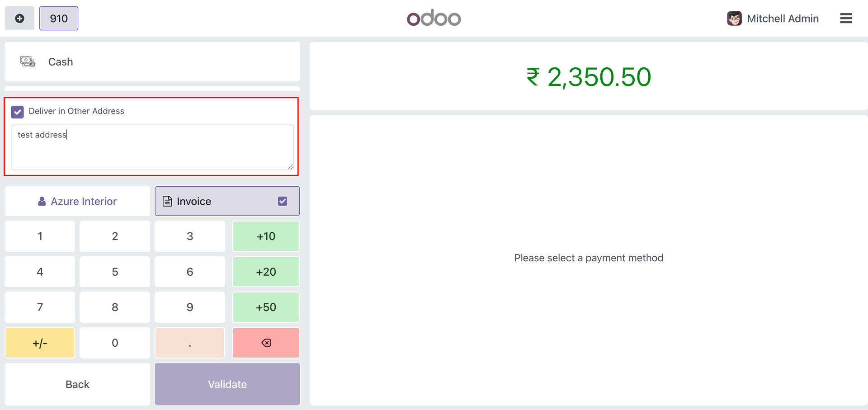Toggle the Invoice checkbox

283,201
